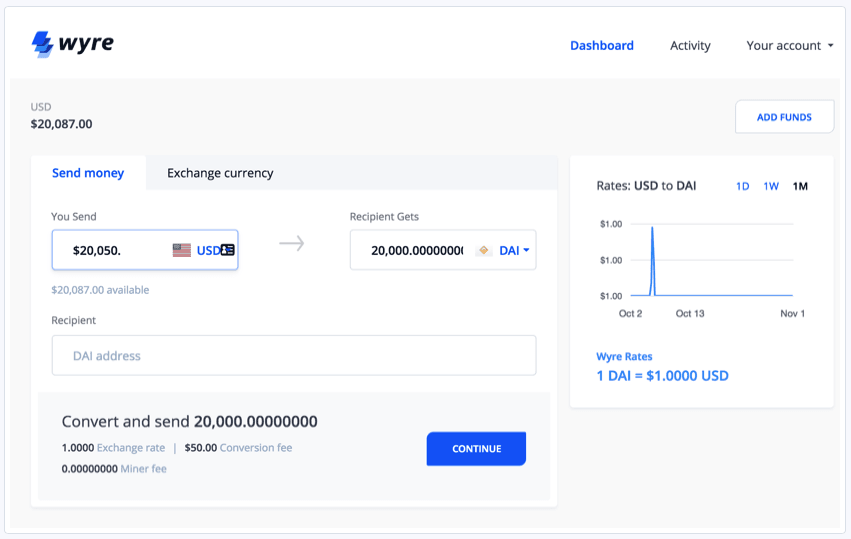Open the Activity page
The image size is (851, 539).
[x=690, y=46]
